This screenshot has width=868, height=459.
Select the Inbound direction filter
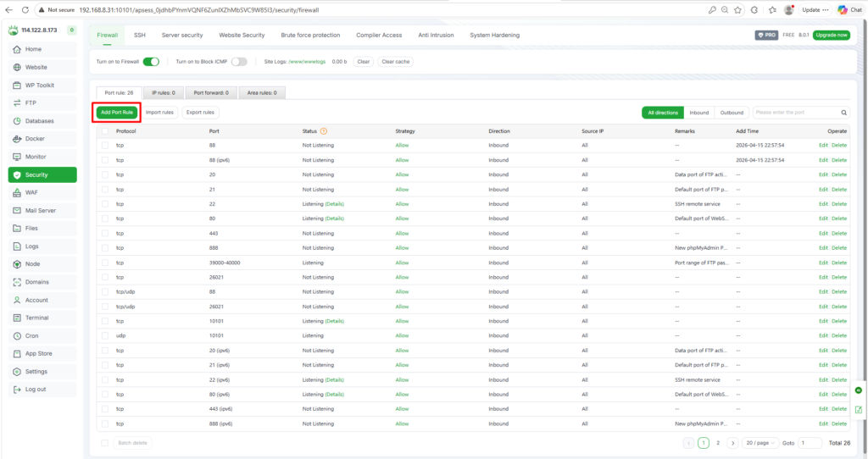[x=698, y=113]
